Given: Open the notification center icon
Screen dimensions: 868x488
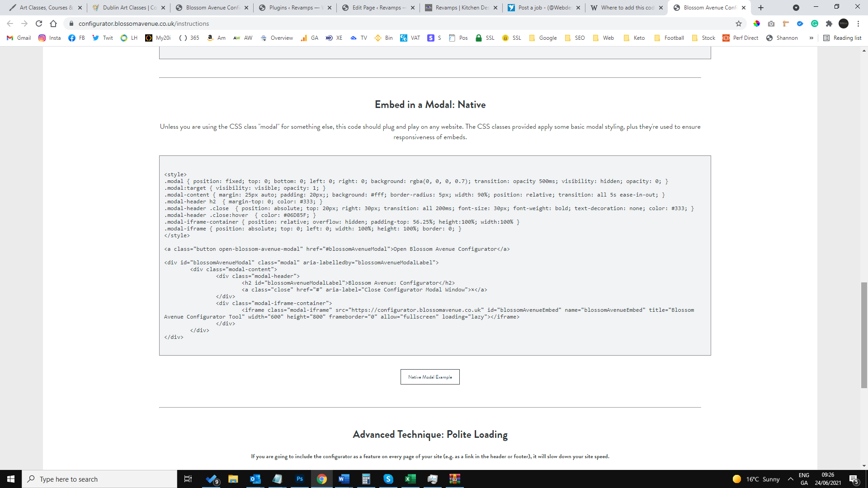Looking at the screenshot, I should click(854, 479).
